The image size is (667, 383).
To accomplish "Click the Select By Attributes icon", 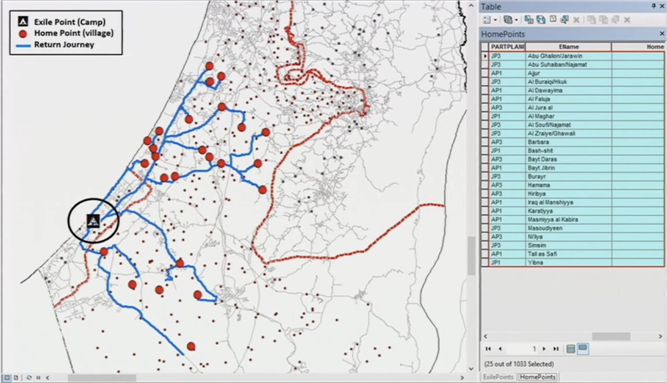I will click(529, 20).
